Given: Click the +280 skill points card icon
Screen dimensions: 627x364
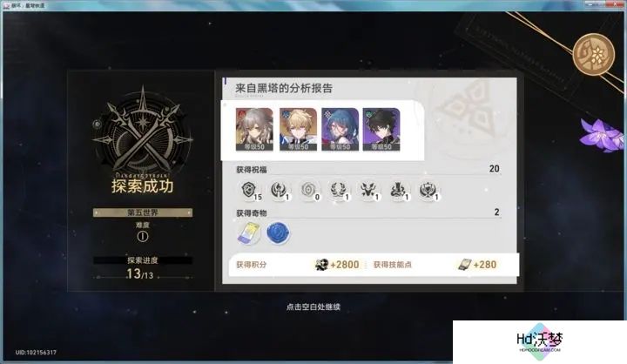Looking at the screenshot, I should coord(464,265).
